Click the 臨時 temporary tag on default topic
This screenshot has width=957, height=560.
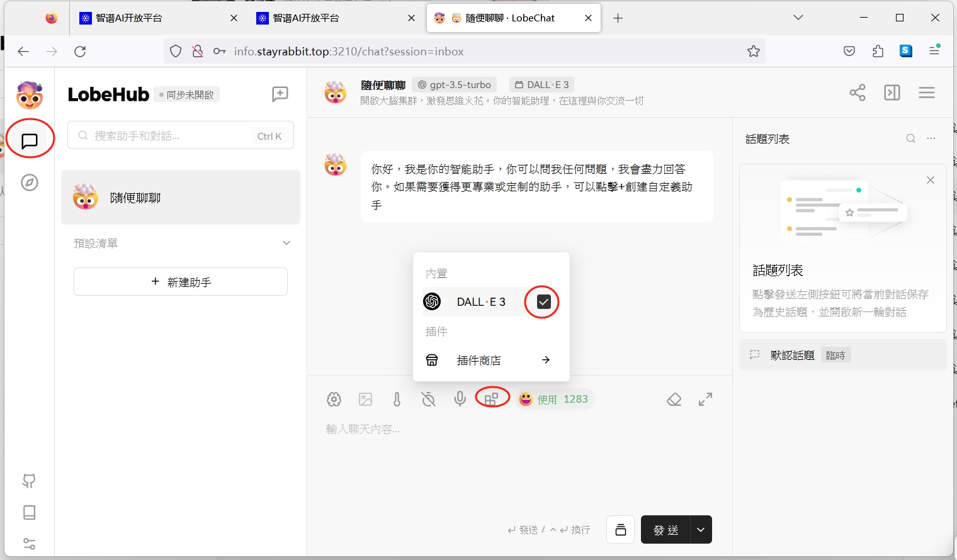tap(835, 355)
